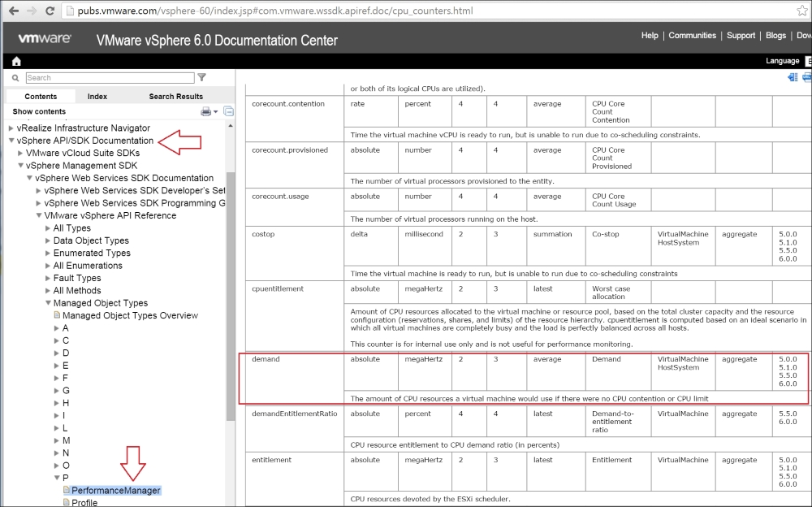
Task: Select vSphere Web Services SDK Programming Guide
Action: [x=135, y=202]
